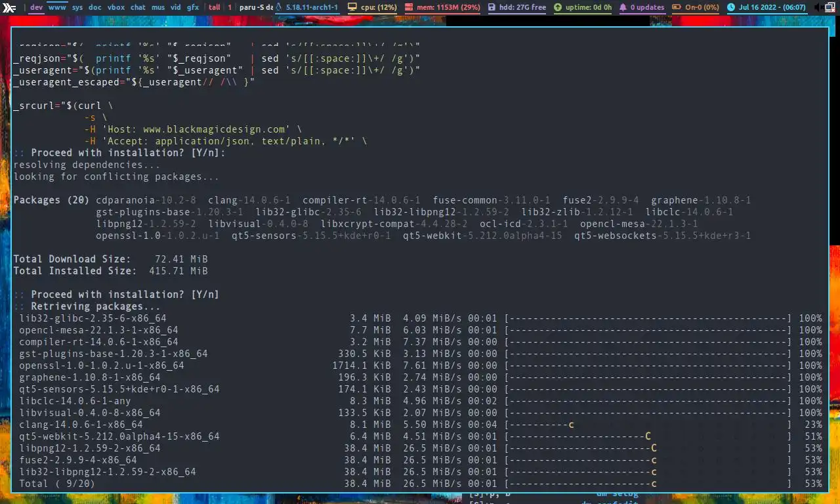
Task: Click the 100% value of libvisual row
Action: 810,413
